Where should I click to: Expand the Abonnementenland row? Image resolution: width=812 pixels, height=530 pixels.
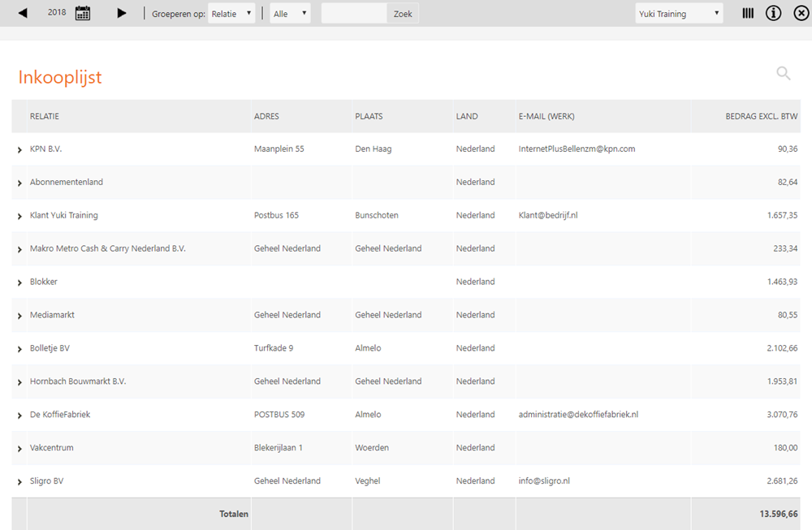(x=19, y=183)
